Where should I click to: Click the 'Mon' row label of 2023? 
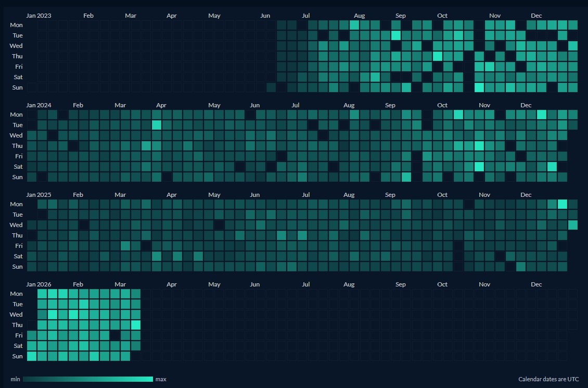tap(16, 25)
